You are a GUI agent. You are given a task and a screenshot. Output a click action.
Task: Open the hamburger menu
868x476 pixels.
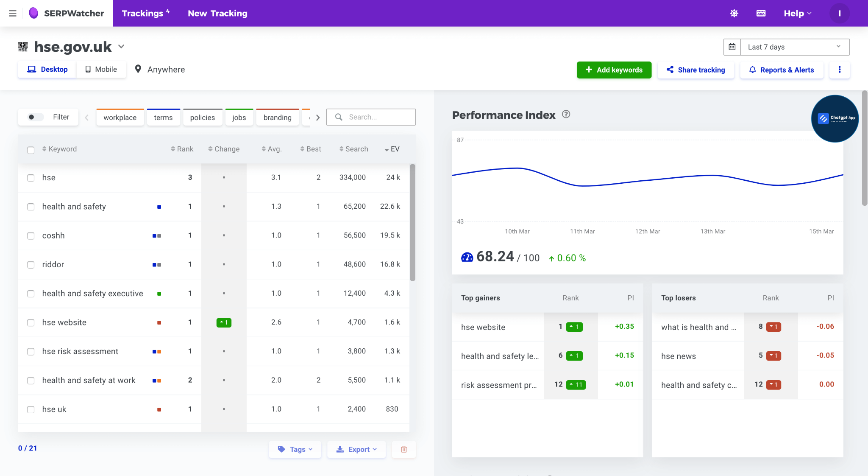[x=13, y=13]
